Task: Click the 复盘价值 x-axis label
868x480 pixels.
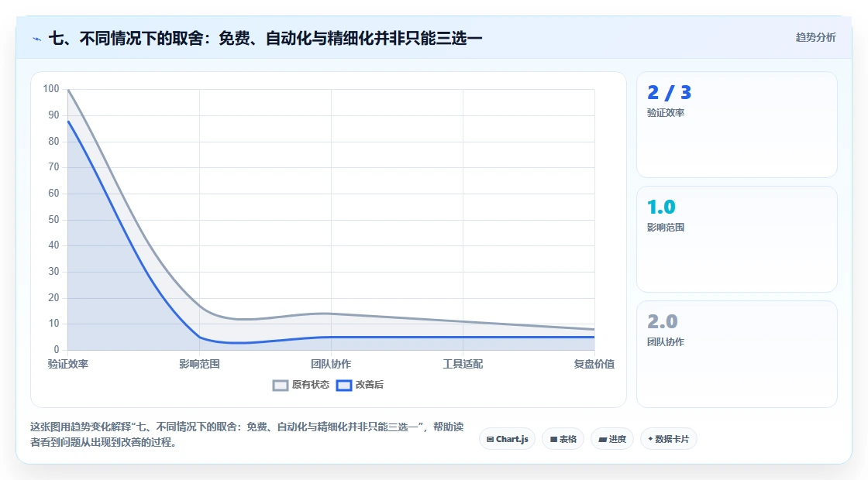Action: [x=594, y=364]
